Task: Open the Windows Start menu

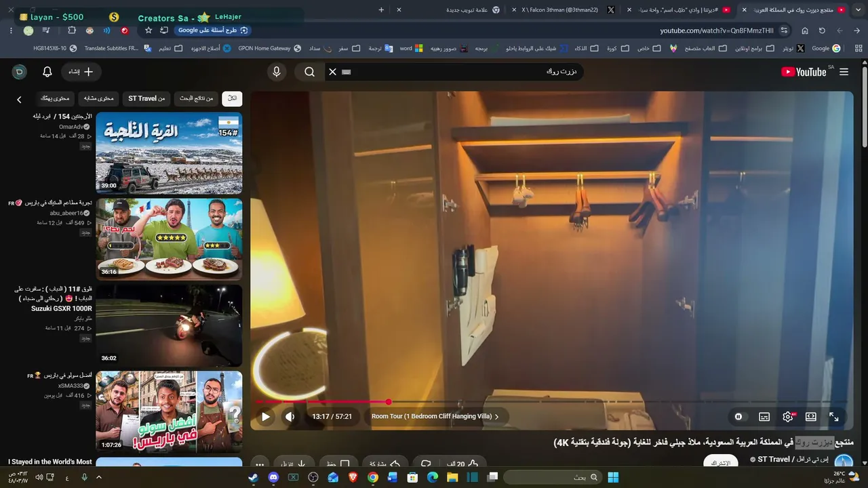Action: 613,477
